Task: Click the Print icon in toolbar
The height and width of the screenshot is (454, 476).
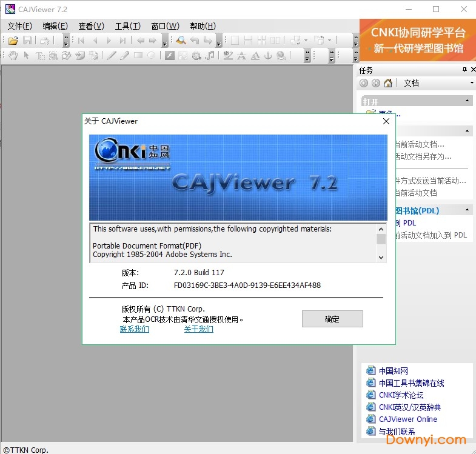Action: [x=44, y=41]
